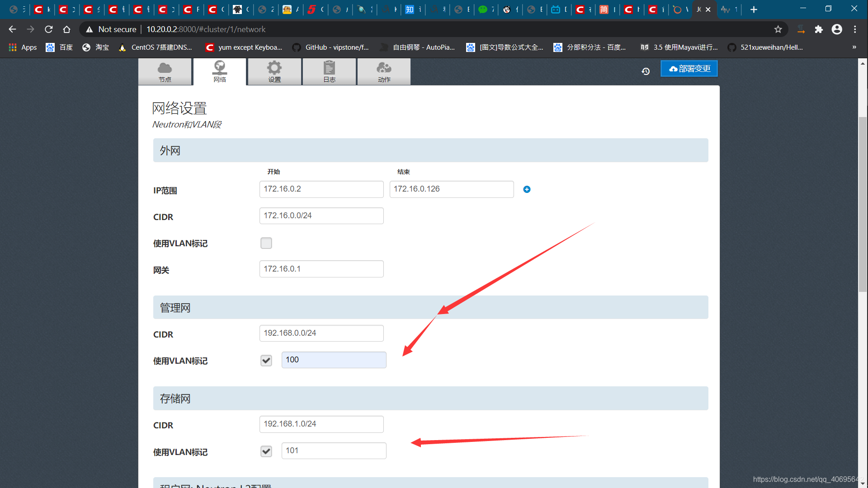Click the 存储网 CIDR field 192.168.1.0/24
Viewport: 868px width, 488px height.
[321, 424]
